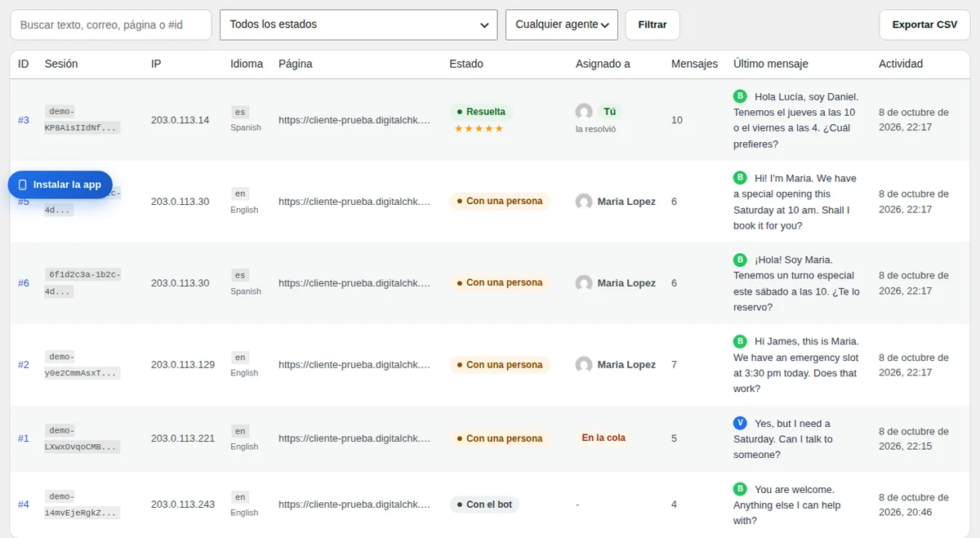Viewport: 980px width, 538px height.
Task: Open conversation link #4
Action: tap(24, 505)
